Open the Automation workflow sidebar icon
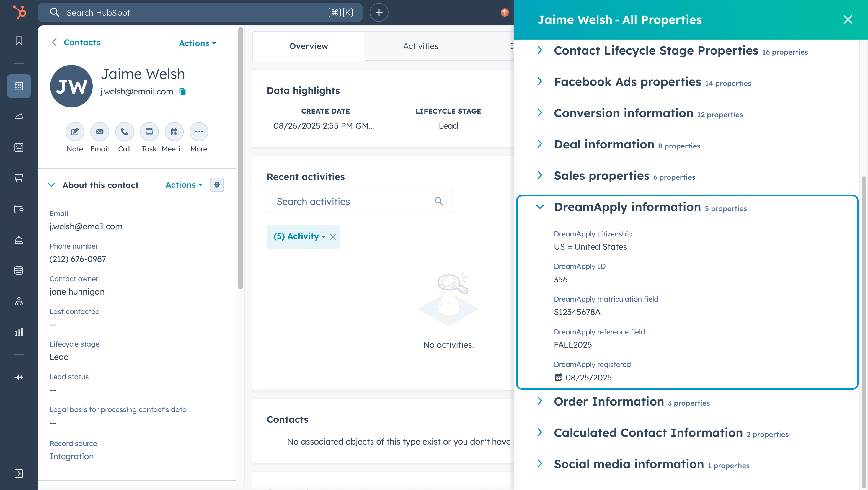The image size is (868, 490). (19, 301)
